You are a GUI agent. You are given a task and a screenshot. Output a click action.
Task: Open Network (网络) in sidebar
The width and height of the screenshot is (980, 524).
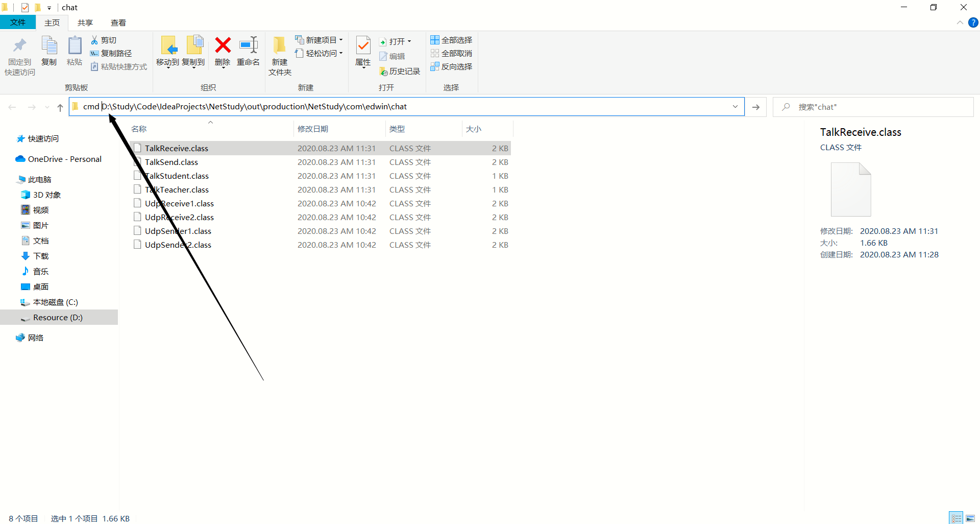pos(30,338)
